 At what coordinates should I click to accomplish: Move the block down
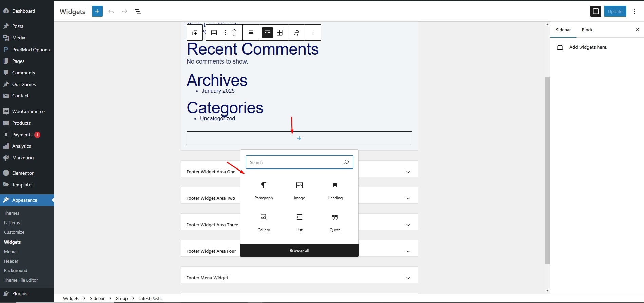[234, 36]
